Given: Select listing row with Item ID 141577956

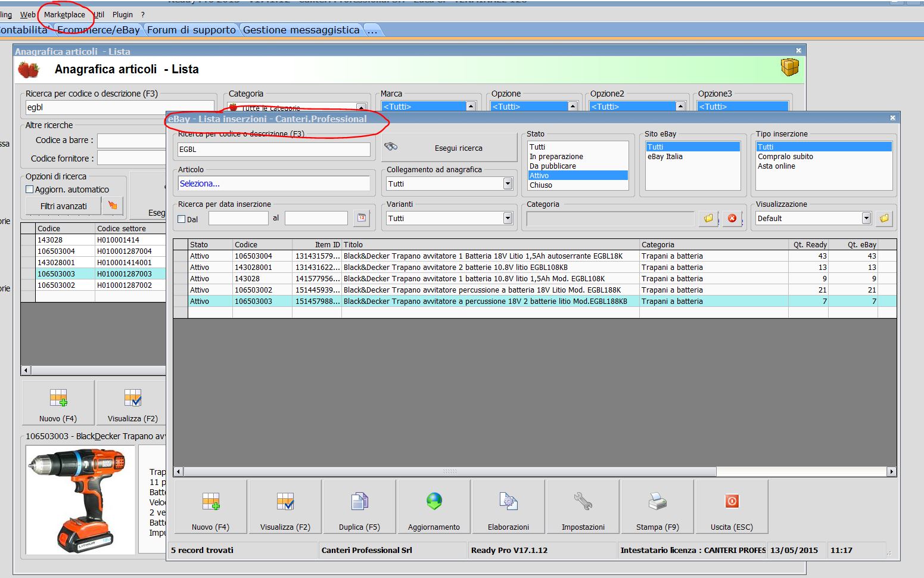Looking at the screenshot, I should 534,278.
